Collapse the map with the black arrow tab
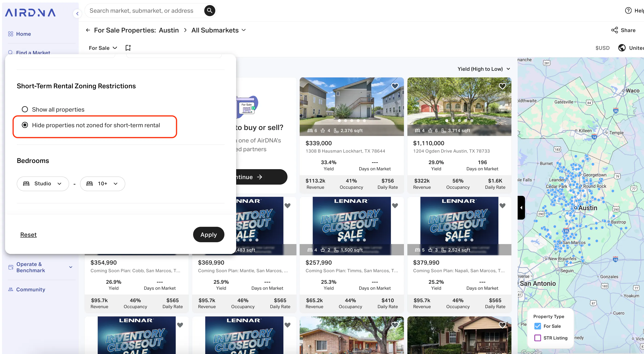Image resolution: width=644 pixels, height=354 pixels. 521,208
